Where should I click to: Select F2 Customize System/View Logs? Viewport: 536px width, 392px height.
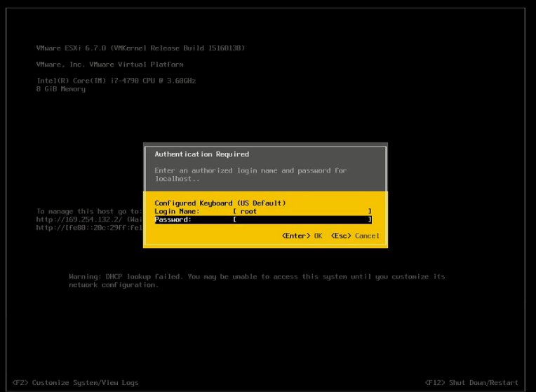[75, 383]
